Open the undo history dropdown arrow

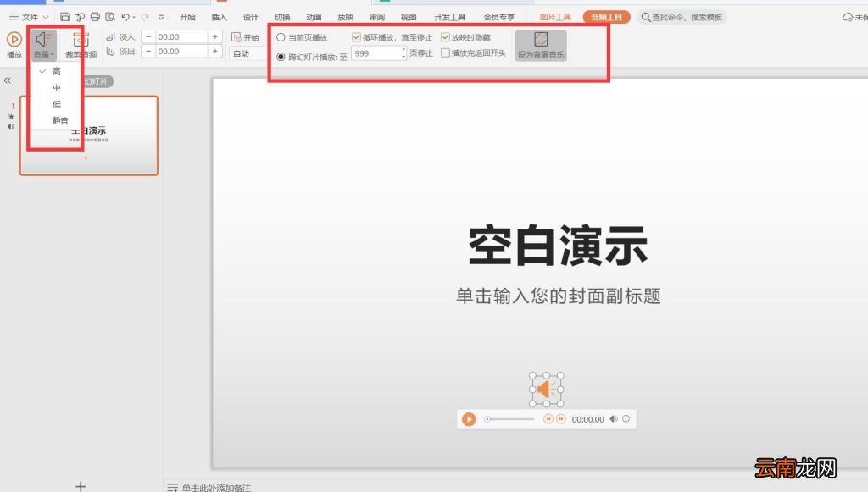click(x=134, y=17)
